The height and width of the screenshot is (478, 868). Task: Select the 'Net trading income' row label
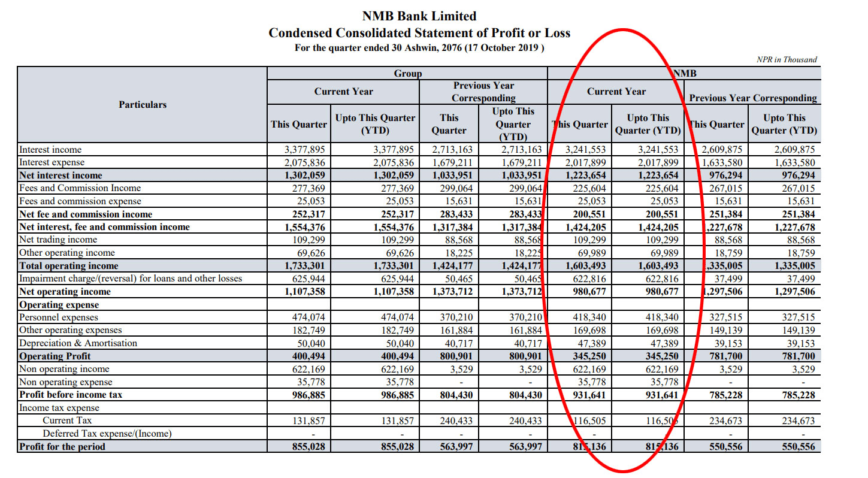[58, 240]
